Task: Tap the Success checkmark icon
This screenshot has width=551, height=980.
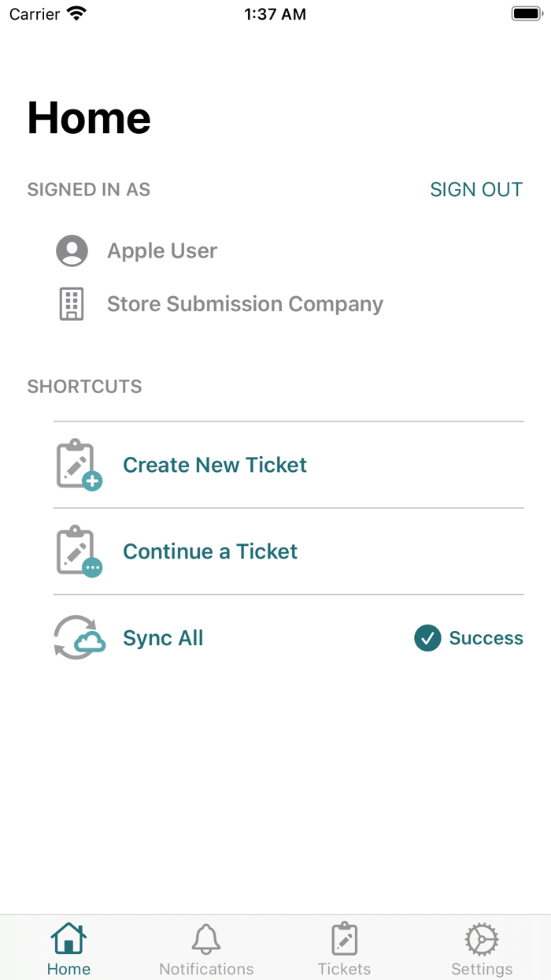Action: coord(427,638)
